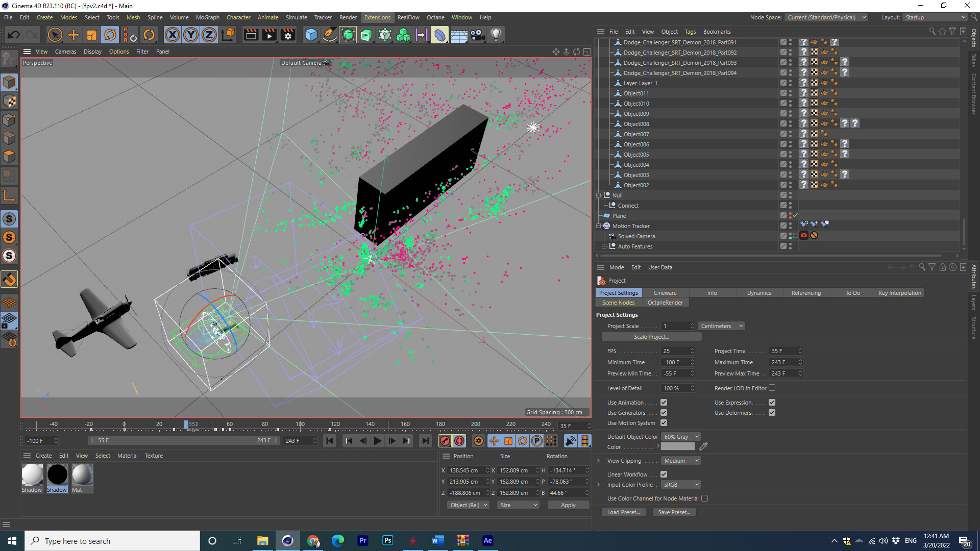
Task: Open Default Object Color dropdown
Action: (x=681, y=437)
